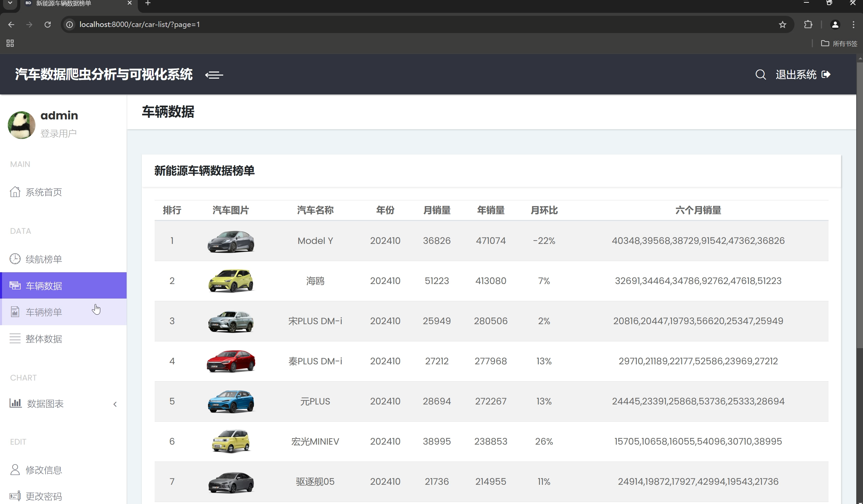Click the 宏光MINIEV car image
Image resolution: width=863 pixels, height=504 pixels.
point(231,441)
